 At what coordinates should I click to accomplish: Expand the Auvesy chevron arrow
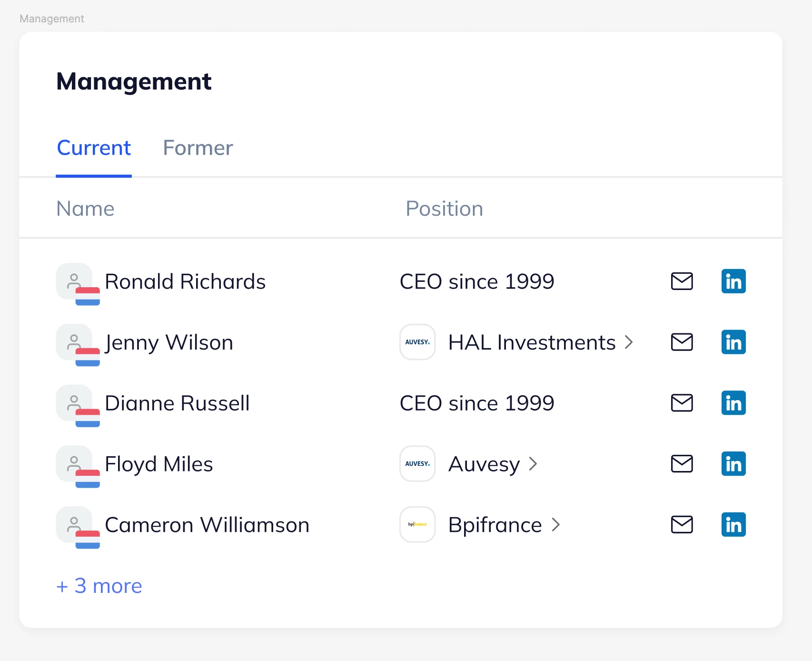click(x=533, y=464)
